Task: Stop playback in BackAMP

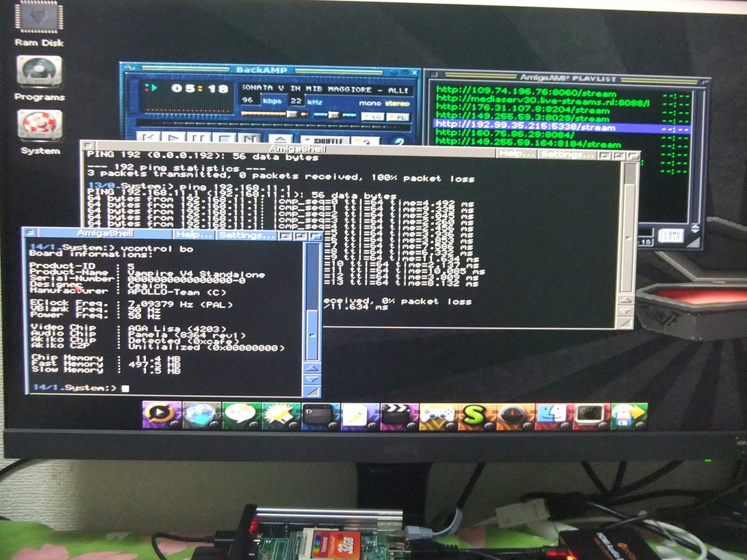Action: (224, 137)
